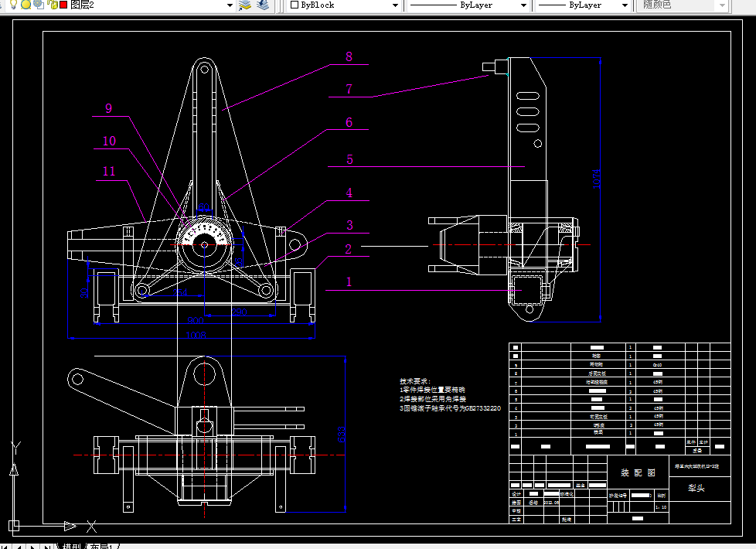Open the ByLayer linetype dropdown
This screenshot has height=549, width=756.
coord(523,5)
